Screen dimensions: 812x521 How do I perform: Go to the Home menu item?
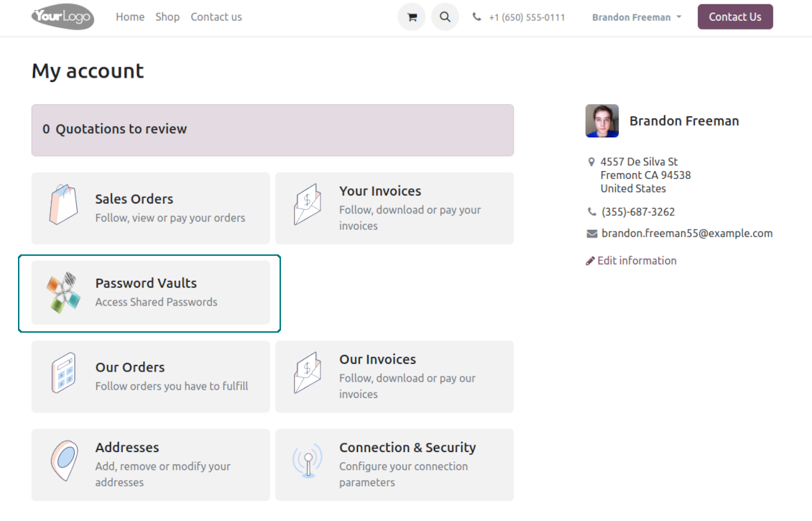click(130, 17)
